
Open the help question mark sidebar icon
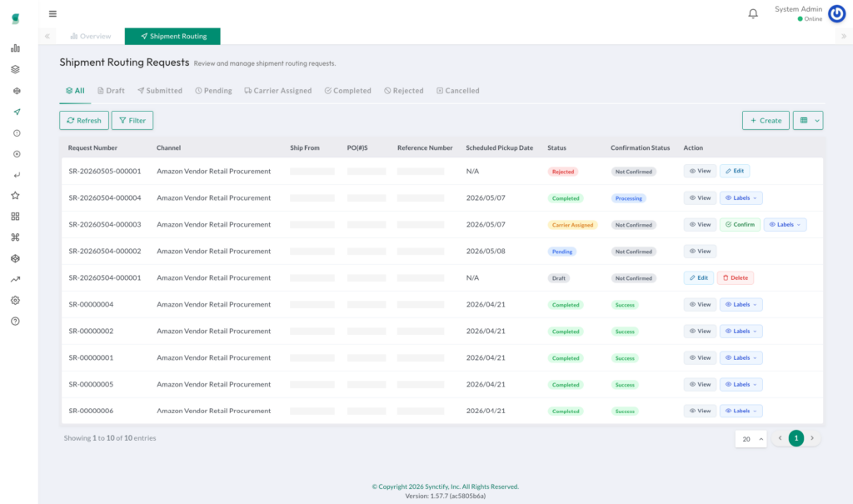(15, 322)
